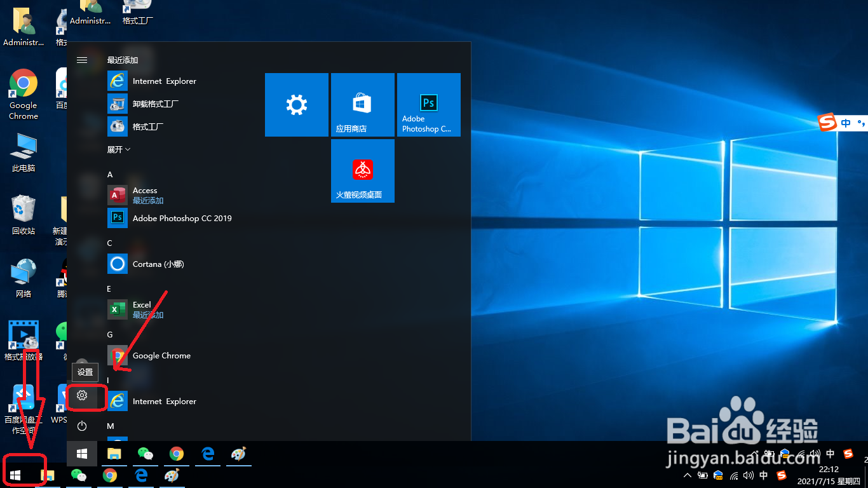Image resolution: width=868 pixels, height=488 pixels.
Task: Click Sogou S icon on bottom-most tray
Action: [x=782, y=475]
